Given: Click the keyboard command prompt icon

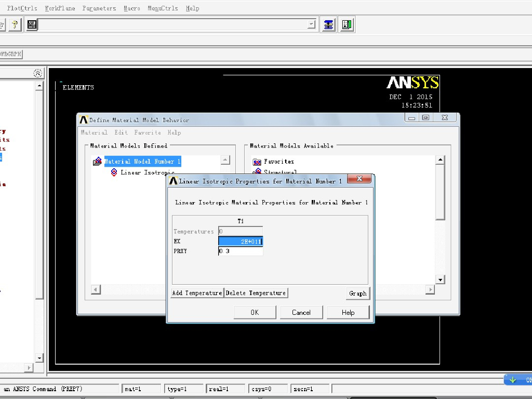Looking at the screenshot, I should 32,24.
